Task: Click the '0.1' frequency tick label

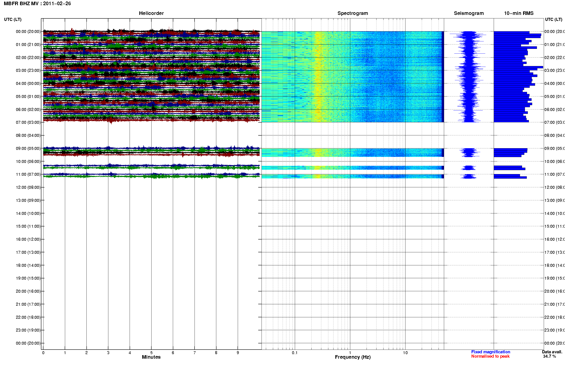Action: (295, 353)
